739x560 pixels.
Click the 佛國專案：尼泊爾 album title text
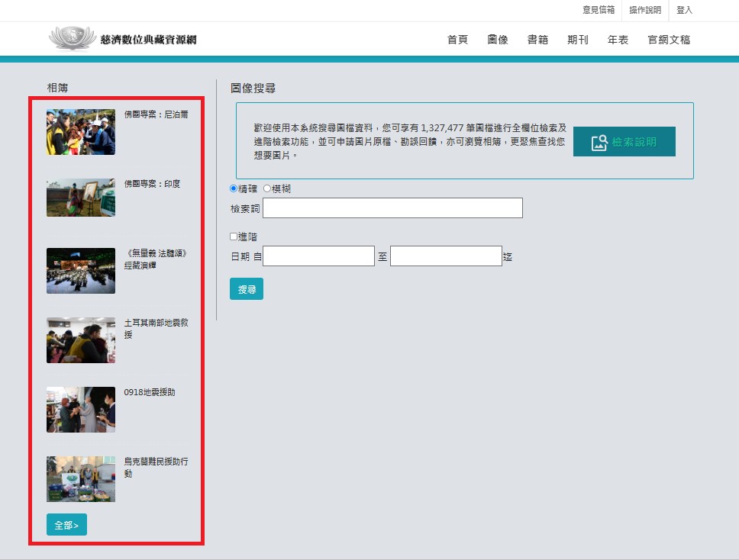[x=156, y=114]
